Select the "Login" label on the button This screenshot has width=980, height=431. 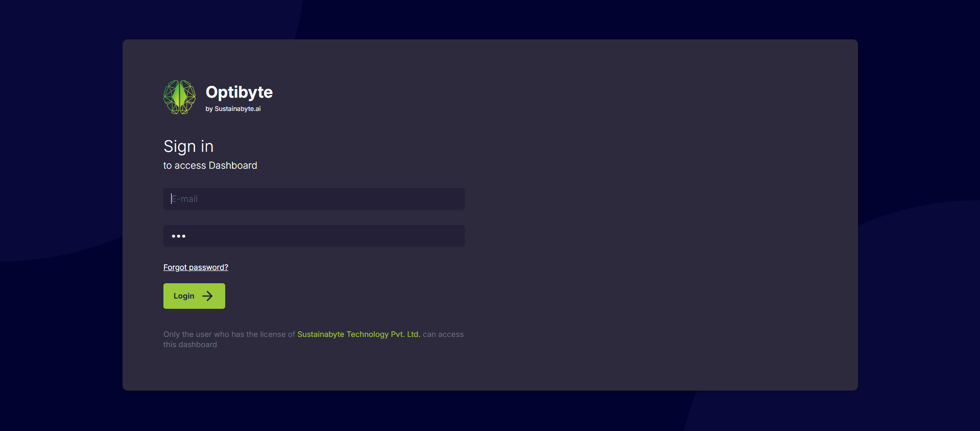(184, 296)
